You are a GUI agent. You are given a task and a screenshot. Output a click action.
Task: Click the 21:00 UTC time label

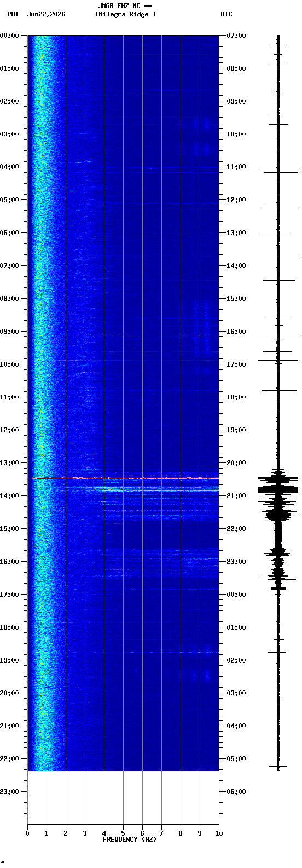236,496
